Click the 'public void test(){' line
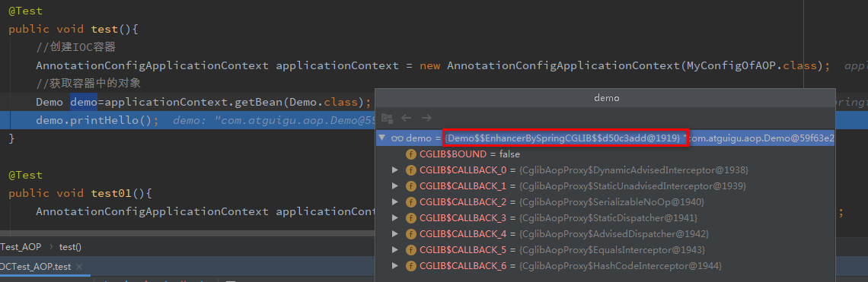 [x=73, y=29]
